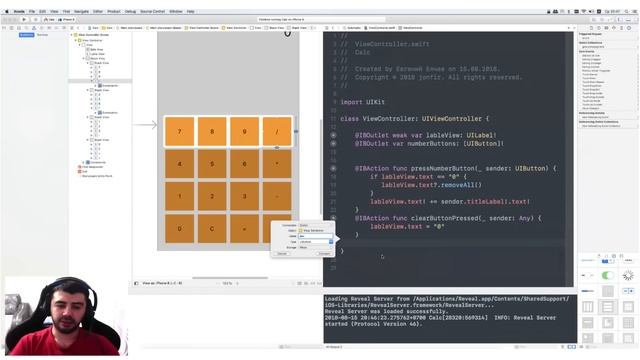Go back in assistant editor history
The width and height of the screenshot is (640, 360).
click(x=333, y=28)
